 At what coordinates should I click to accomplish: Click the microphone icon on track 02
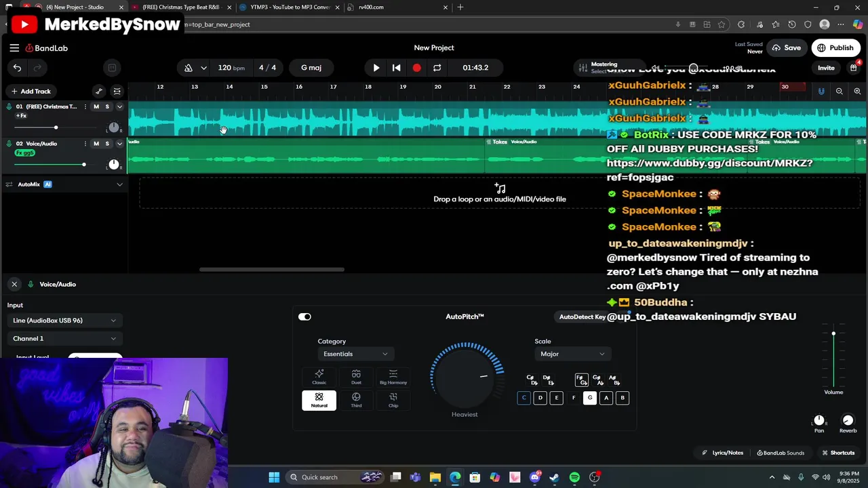click(9, 144)
